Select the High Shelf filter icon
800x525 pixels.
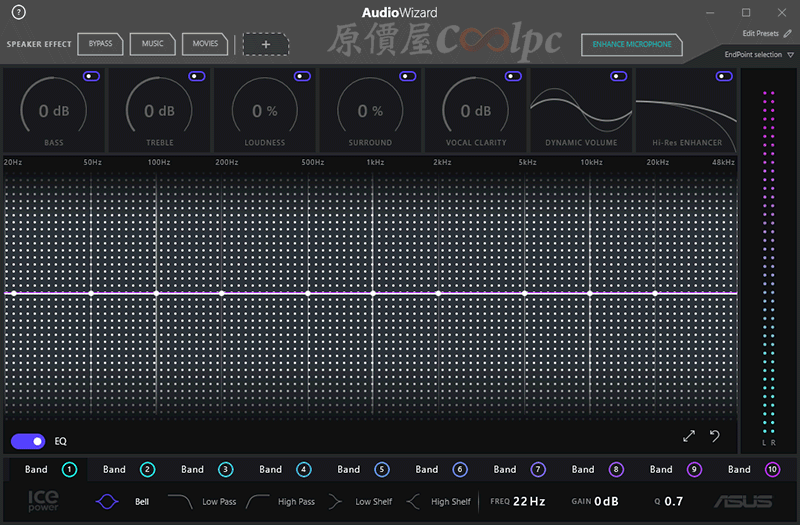pyautogui.click(x=413, y=501)
